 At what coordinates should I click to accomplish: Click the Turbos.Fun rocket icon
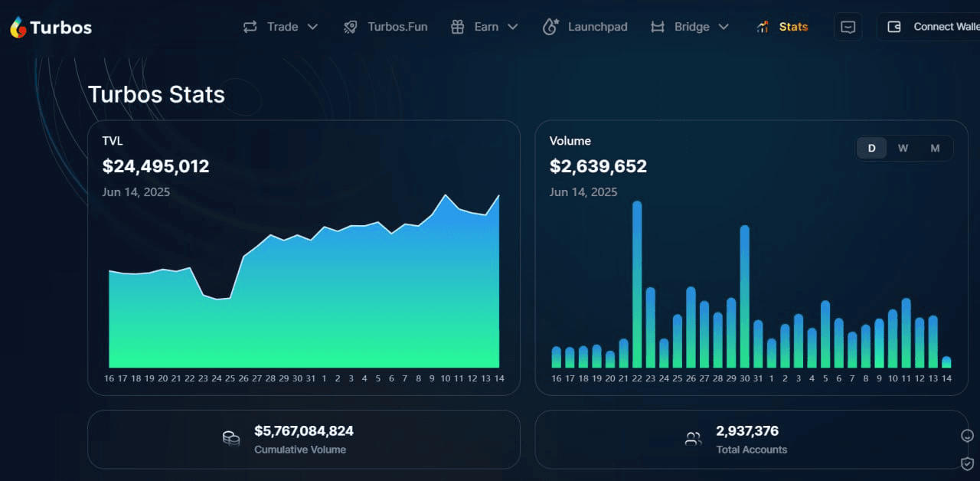(351, 27)
